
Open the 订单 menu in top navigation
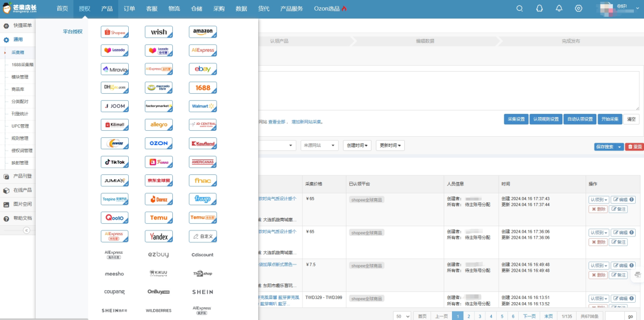point(129,8)
